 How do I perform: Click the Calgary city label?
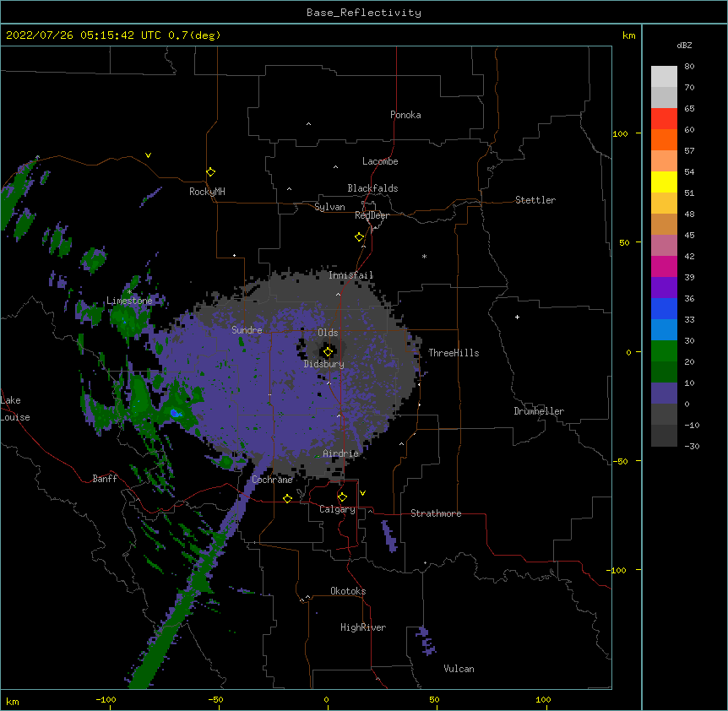click(x=337, y=509)
